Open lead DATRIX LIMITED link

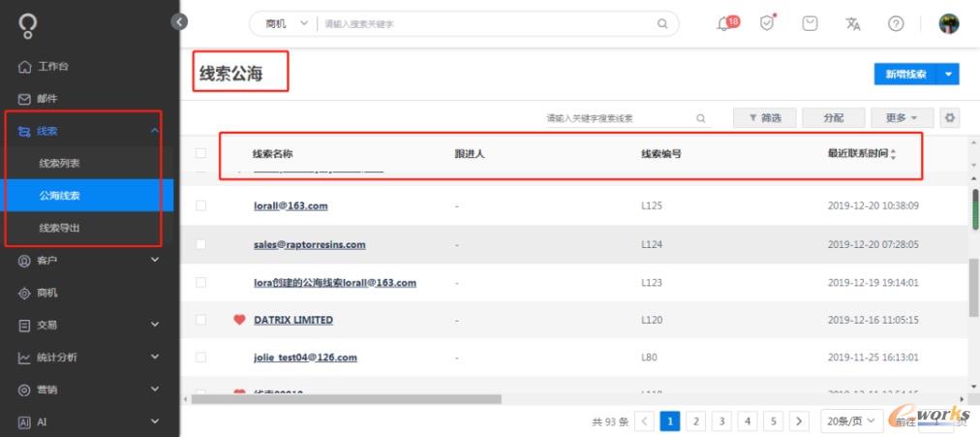293,320
